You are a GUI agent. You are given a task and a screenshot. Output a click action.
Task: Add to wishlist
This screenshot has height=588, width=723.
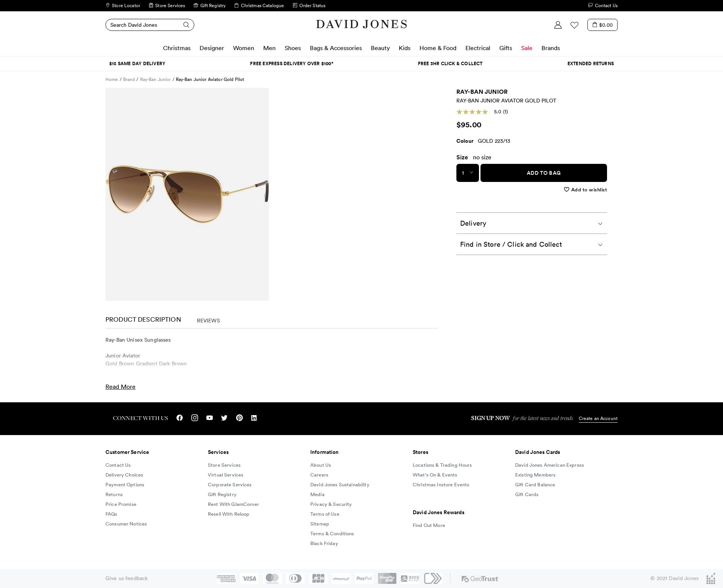(585, 189)
